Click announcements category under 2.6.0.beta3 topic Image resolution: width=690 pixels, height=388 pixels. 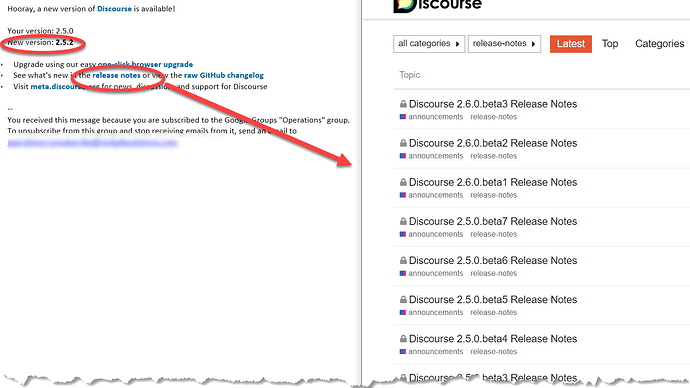436,117
